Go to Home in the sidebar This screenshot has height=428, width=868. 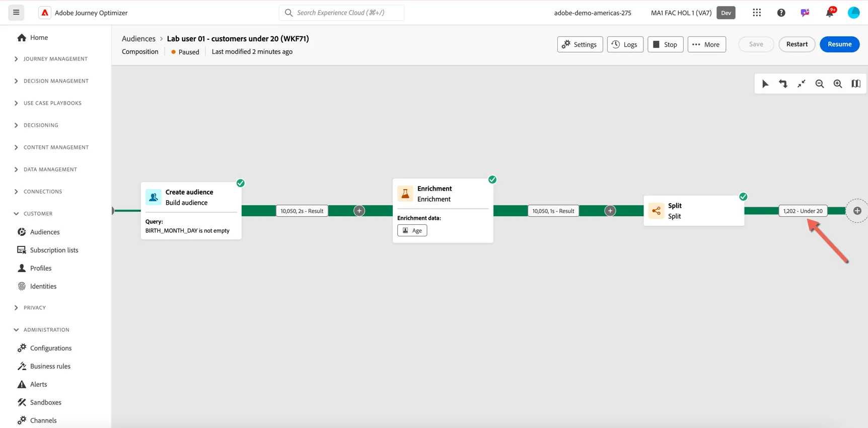39,37
